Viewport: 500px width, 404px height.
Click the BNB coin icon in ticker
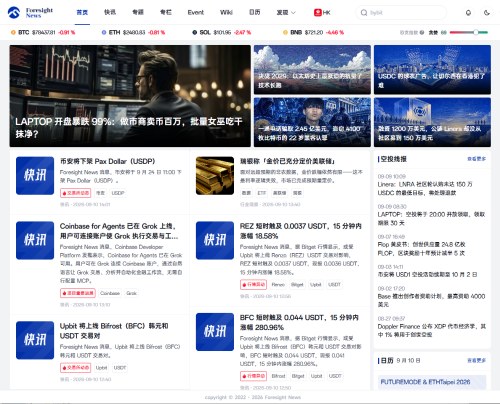click(x=285, y=32)
